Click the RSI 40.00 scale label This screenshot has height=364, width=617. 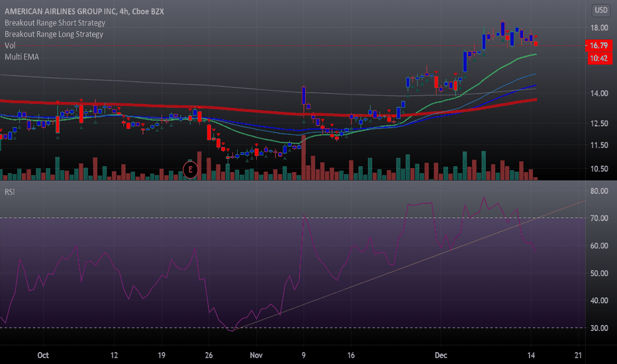pos(599,300)
